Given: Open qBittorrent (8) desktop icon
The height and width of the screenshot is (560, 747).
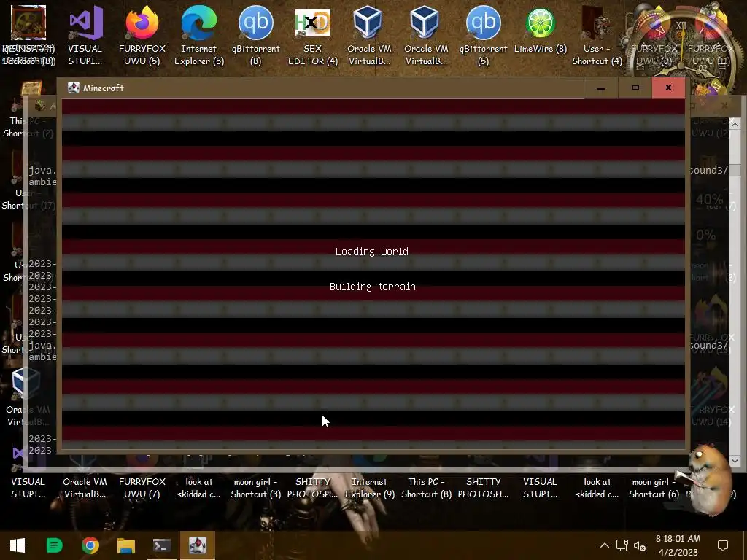Looking at the screenshot, I should pos(256,36).
